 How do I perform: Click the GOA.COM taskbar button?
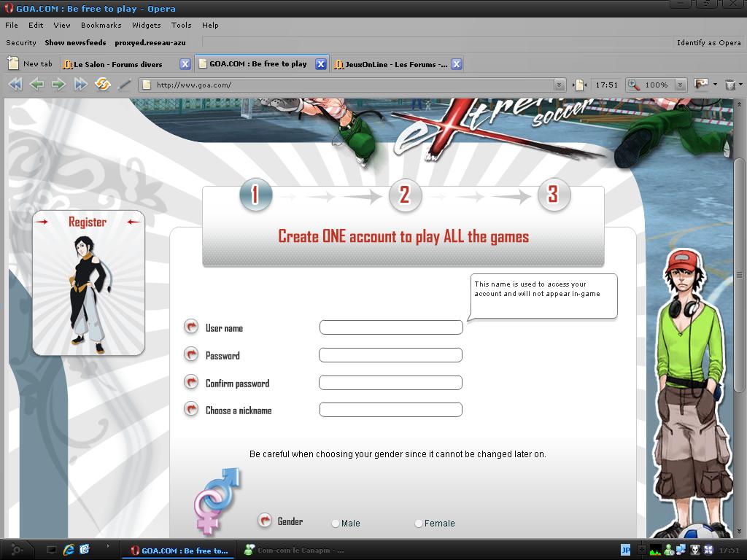pos(179,550)
